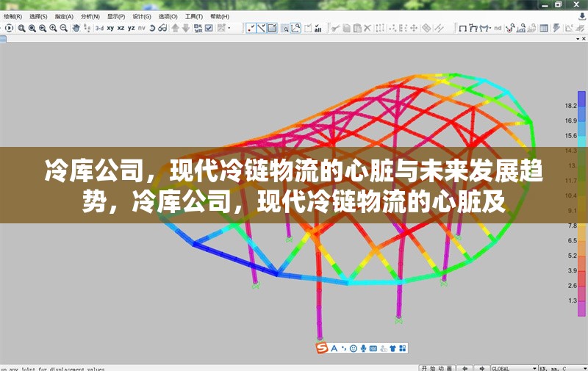This screenshot has width=588, height=371.
Task: Zoom out one step with minus magnifier
Action: (x=64, y=28)
